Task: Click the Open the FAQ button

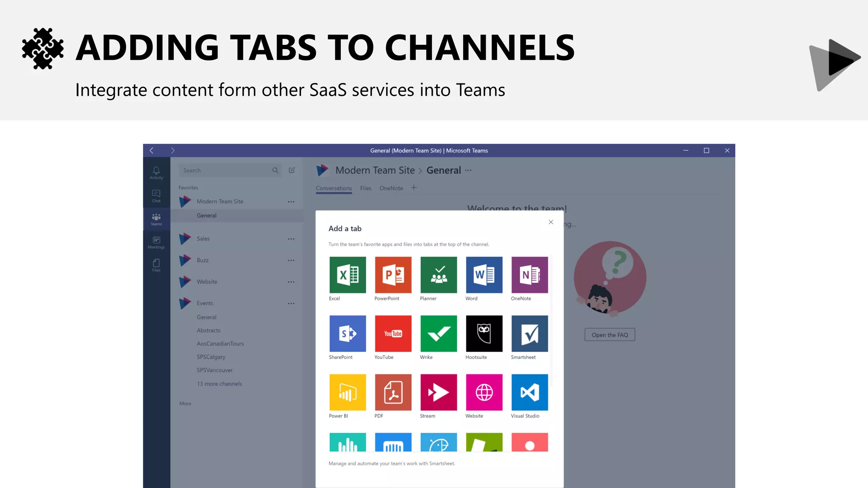Action: coord(610,335)
